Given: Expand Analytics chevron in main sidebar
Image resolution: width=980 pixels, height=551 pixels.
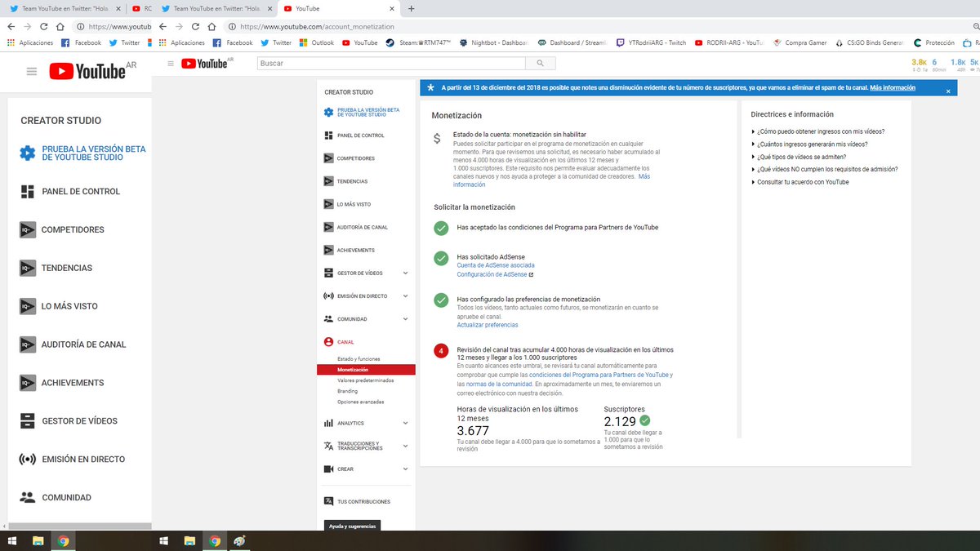Looking at the screenshot, I should 406,423.
